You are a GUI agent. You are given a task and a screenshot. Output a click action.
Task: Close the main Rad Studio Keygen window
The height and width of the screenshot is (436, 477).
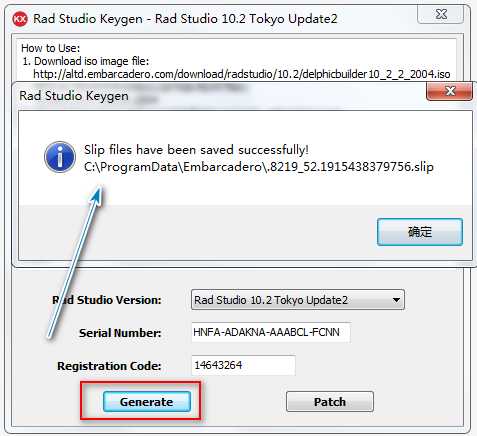441,14
